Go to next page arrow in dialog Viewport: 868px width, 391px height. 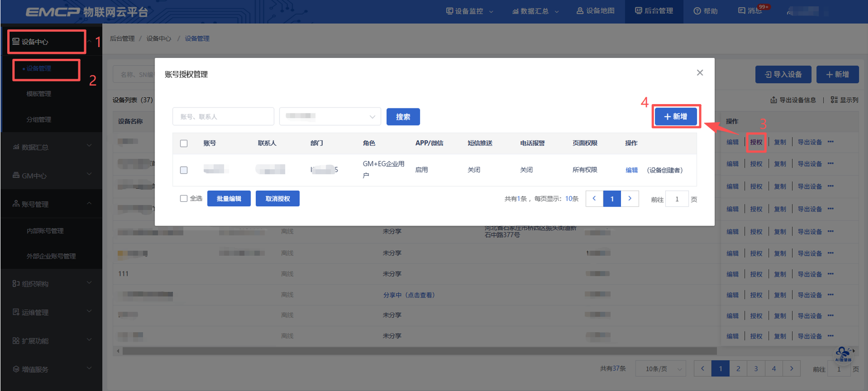coord(630,198)
